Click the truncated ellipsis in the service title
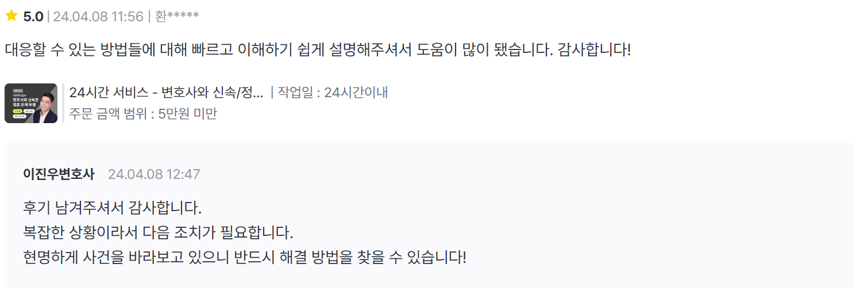This screenshot has height=298, width=868. click(258, 94)
